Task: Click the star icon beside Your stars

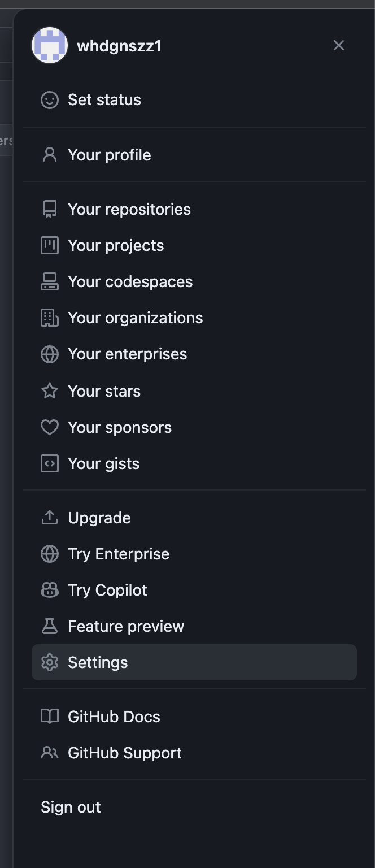Action: click(x=50, y=390)
